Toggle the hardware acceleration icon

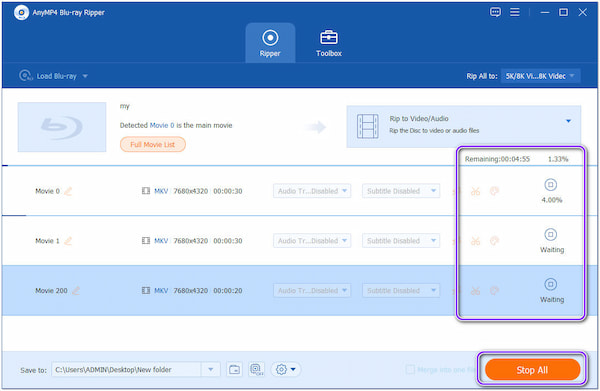pos(256,370)
